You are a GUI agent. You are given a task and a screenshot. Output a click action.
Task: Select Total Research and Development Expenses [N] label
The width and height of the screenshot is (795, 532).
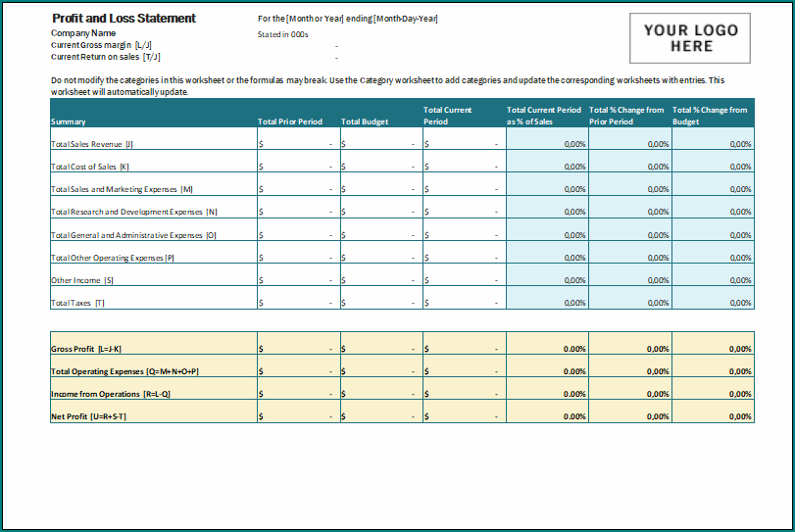[x=134, y=212]
